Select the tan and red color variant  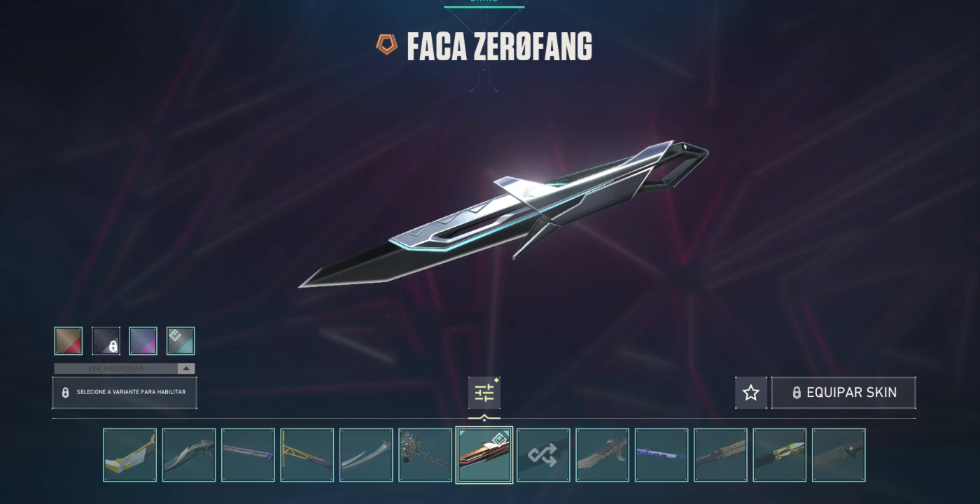click(x=69, y=341)
